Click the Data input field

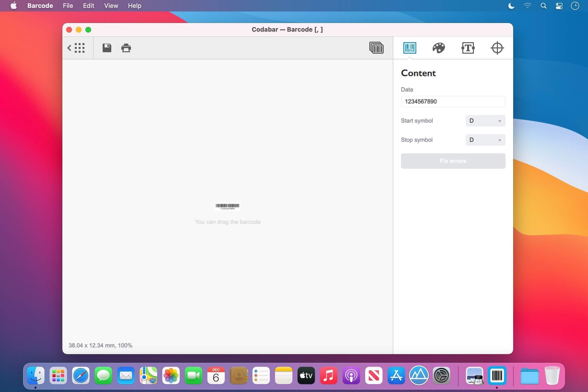point(453,102)
